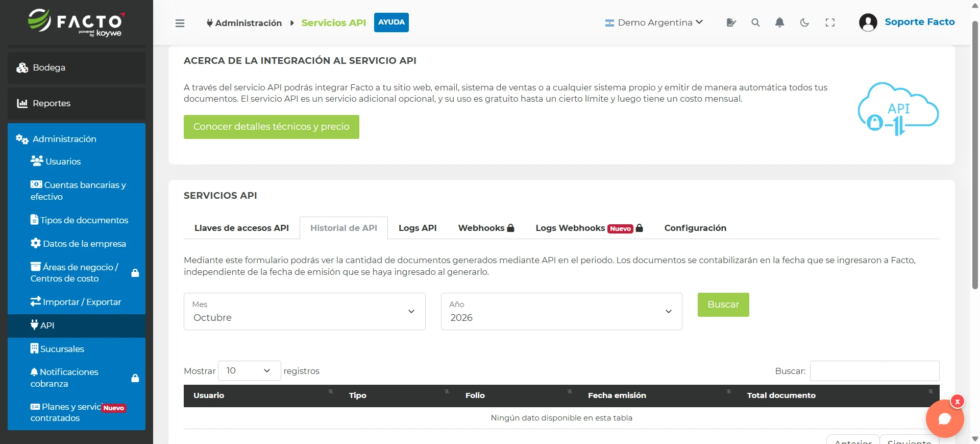Switch to the Logs API tab
This screenshot has height=444, width=980.
pyautogui.click(x=418, y=228)
